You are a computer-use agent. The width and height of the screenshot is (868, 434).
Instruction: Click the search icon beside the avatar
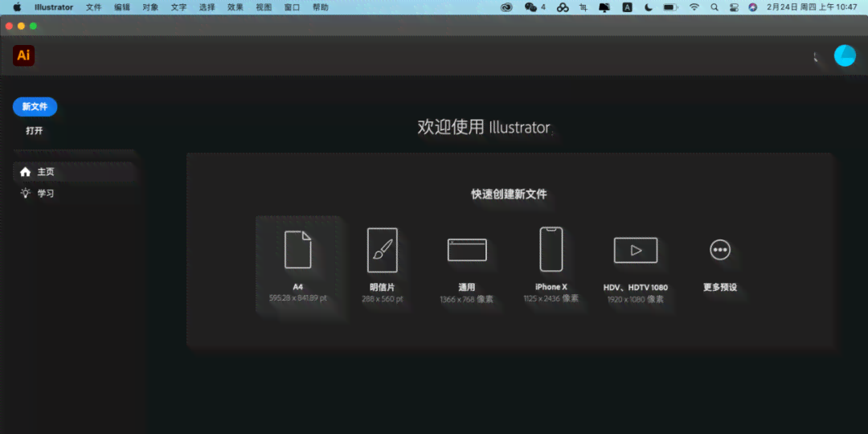click(816, 56)
